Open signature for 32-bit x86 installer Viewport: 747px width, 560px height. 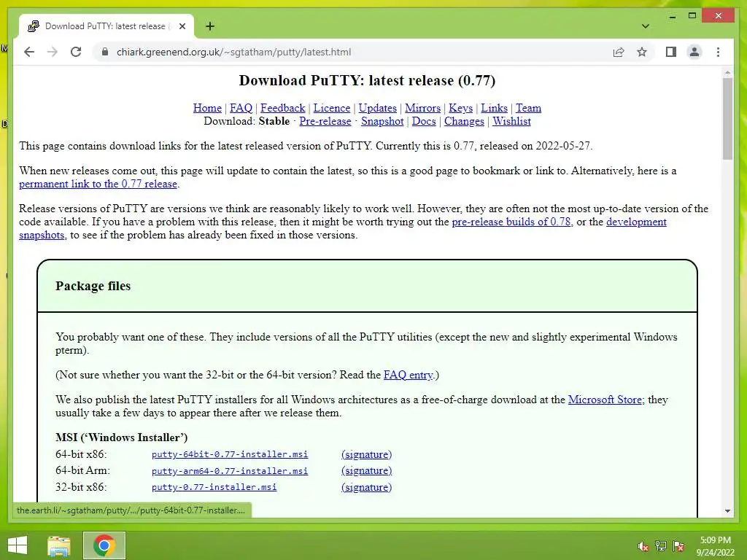pyautogui.click(x=366, y=487)
